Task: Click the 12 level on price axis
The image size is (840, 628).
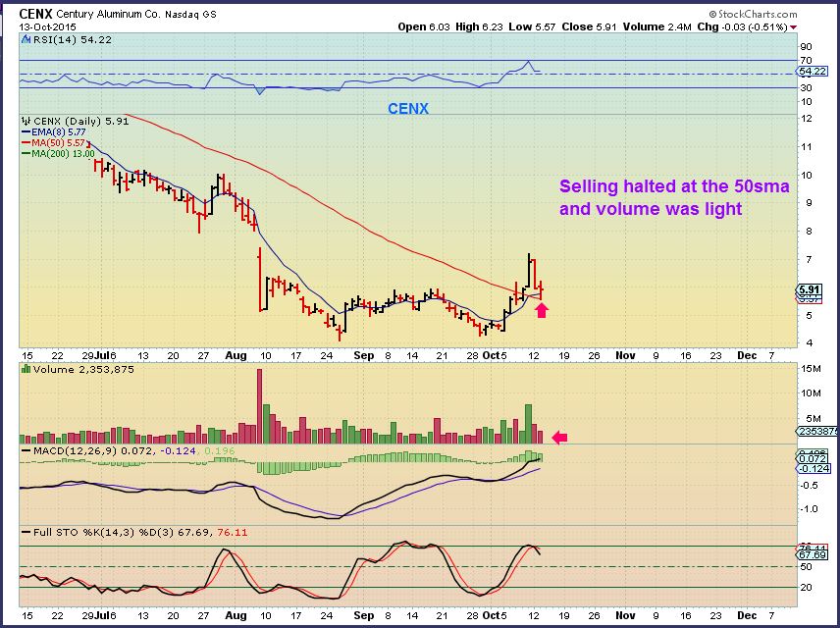Action: click(x=806, y=119)
